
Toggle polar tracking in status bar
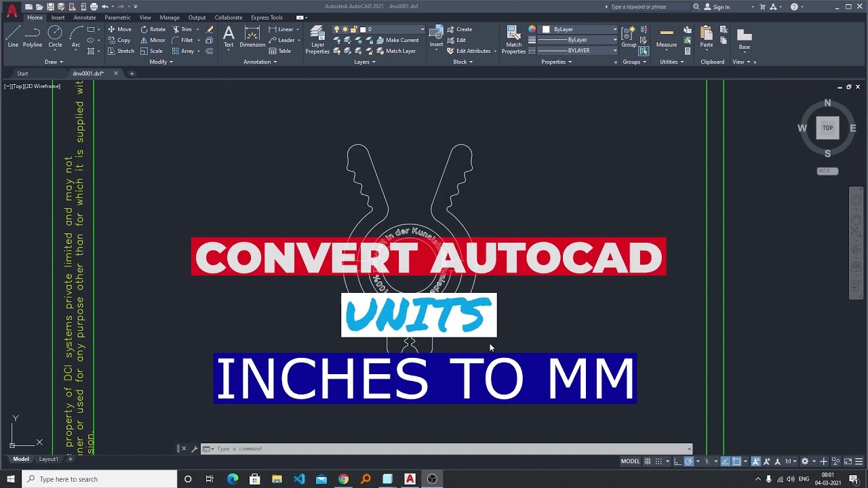[688, 461]
